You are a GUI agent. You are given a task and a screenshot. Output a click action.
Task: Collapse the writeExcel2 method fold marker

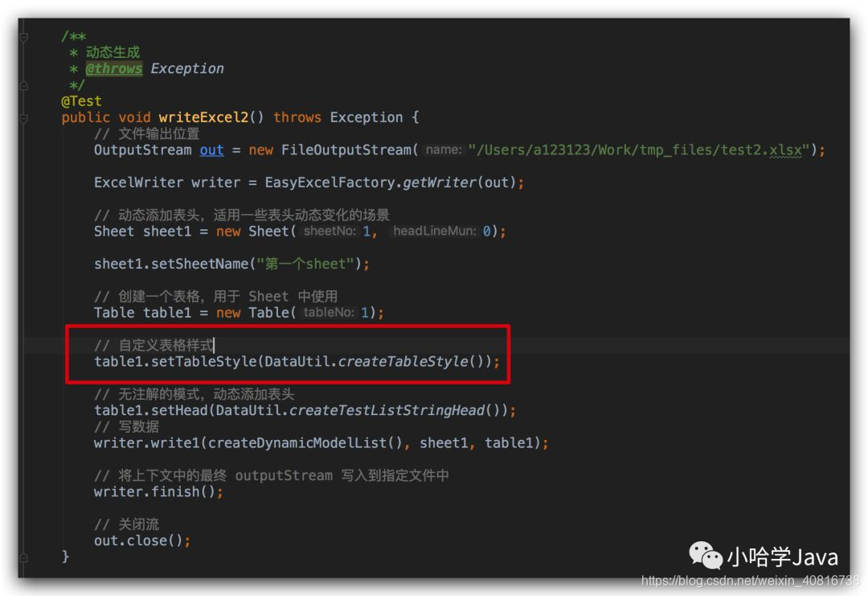[x=24, y=118]
